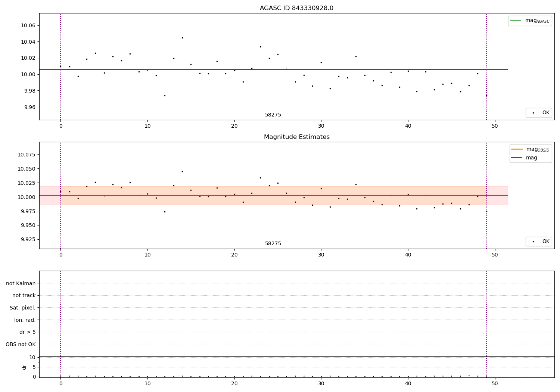The width and height of the screenshot is (560, 392).
Task: Click the 'dr' axis label of bottom strip
Action: 24,367
